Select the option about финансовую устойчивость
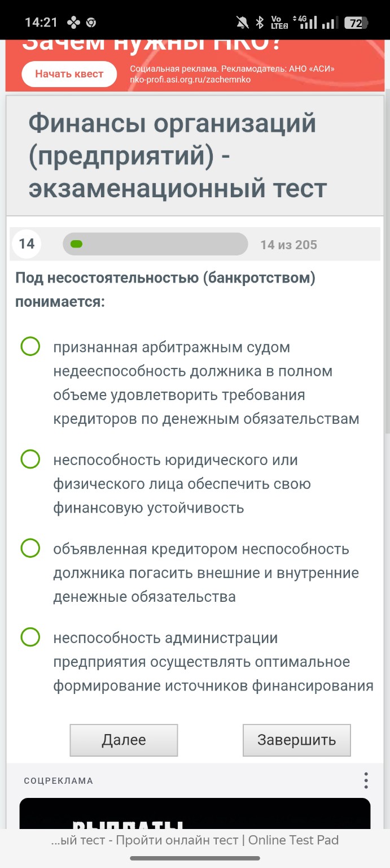The height and width of the screenshot is (868, 390). point(29,459)
